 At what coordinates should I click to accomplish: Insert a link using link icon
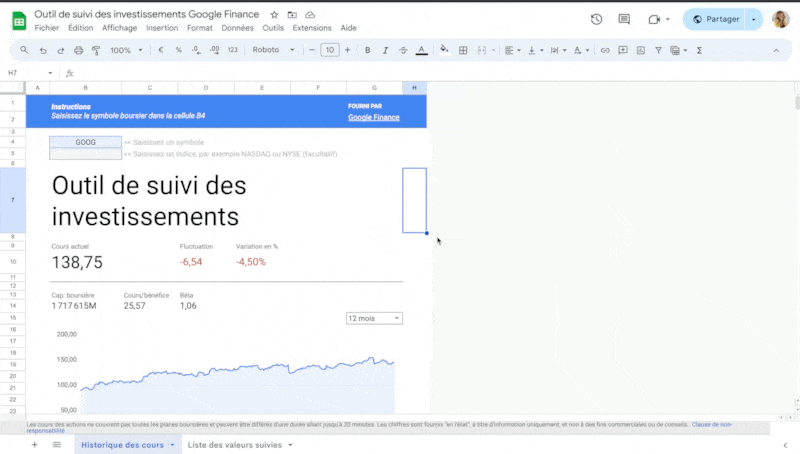pos(605,50)
